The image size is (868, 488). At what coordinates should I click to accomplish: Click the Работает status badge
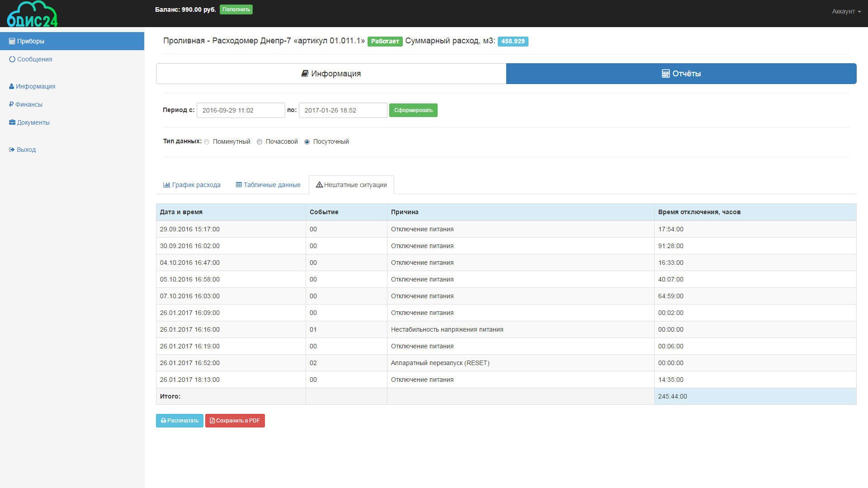tap(385, 42)
